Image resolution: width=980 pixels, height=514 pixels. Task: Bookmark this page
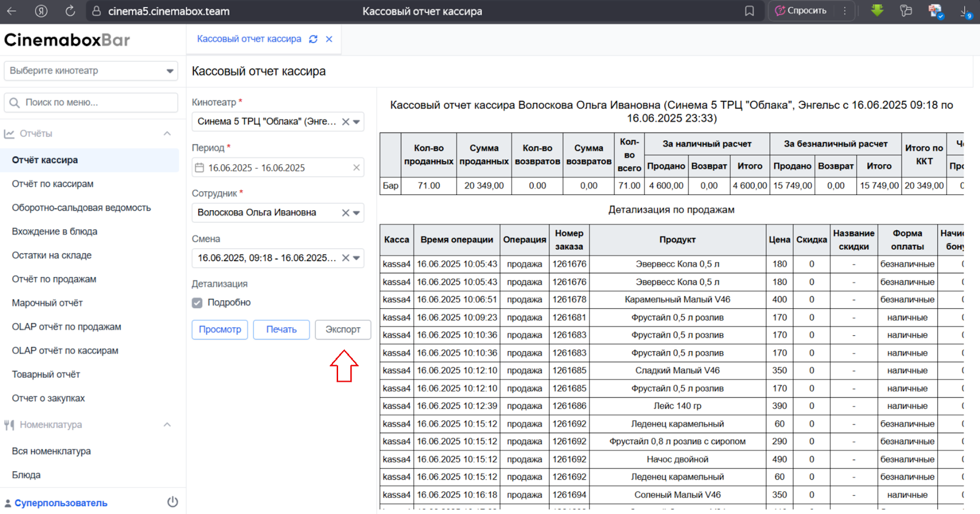click(749, 11)
